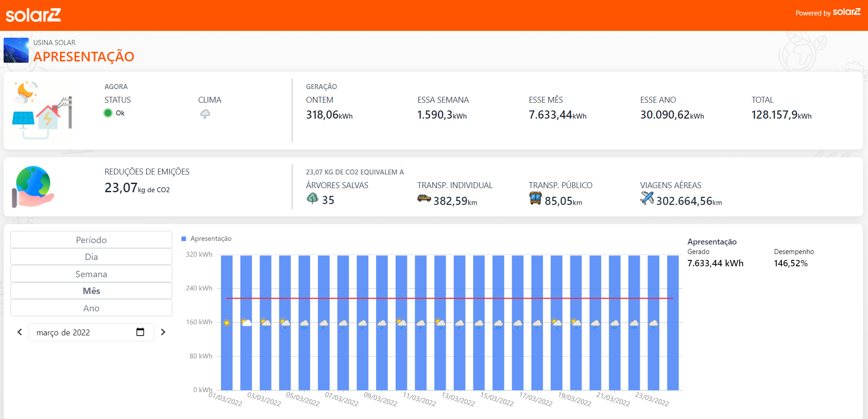This screenshot has width=868, height=419.
Task: Switch chart view to Semana
Action: click(91, 274)
